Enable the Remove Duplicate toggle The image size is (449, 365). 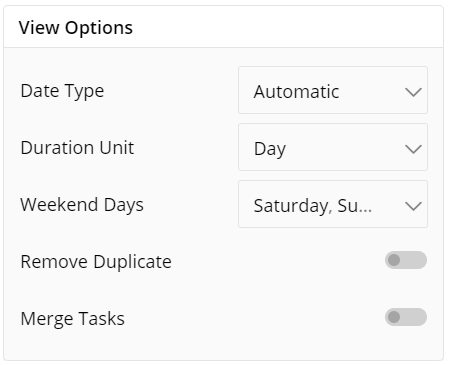coord(406,260)
